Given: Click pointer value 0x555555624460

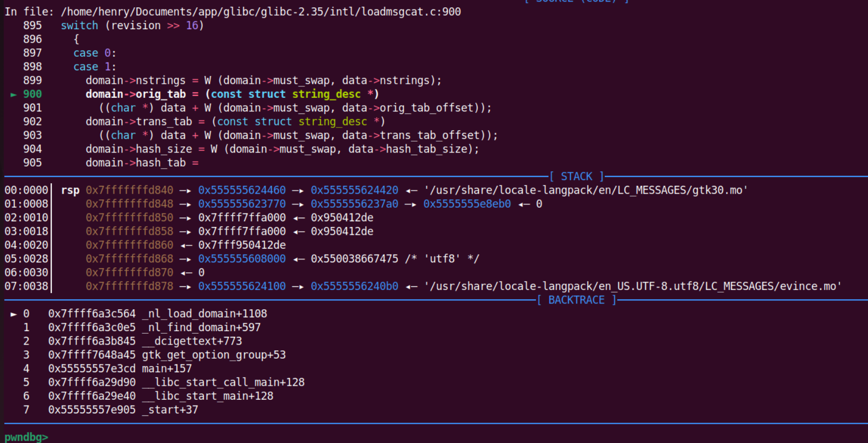Looking at the screenshot, I should pos(242,191).
